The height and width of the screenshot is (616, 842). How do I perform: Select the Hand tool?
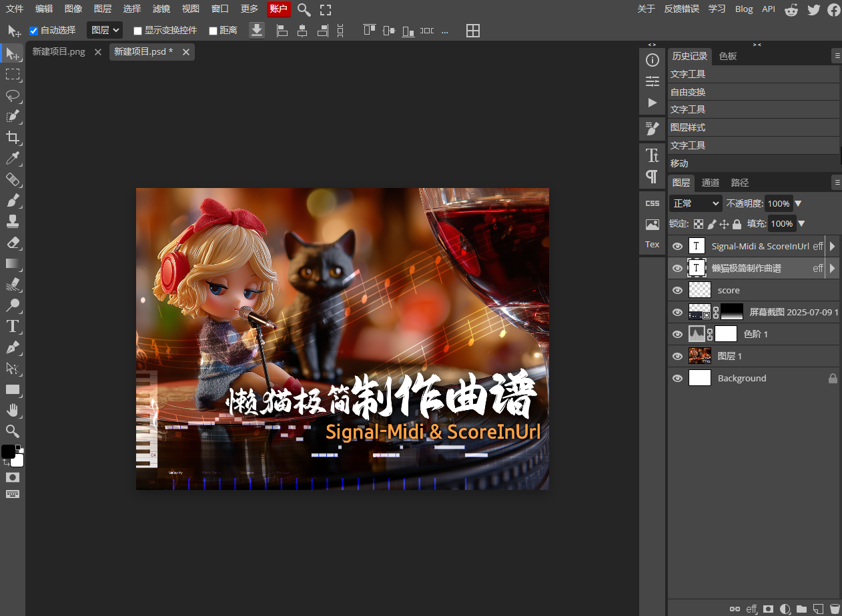pos(13,410)
